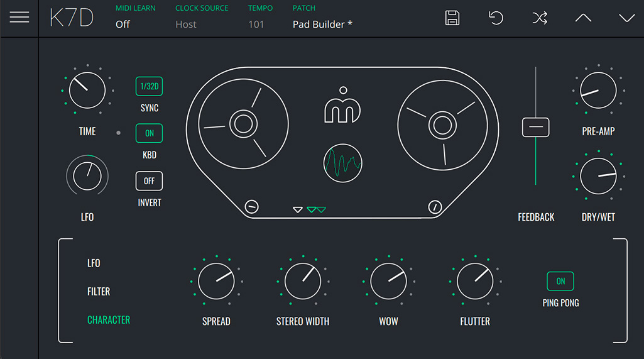Open the 1/32D sync division selector
The height and width of the screenshot is (359, 644).
pyautogui.click(x=149, y=86)
